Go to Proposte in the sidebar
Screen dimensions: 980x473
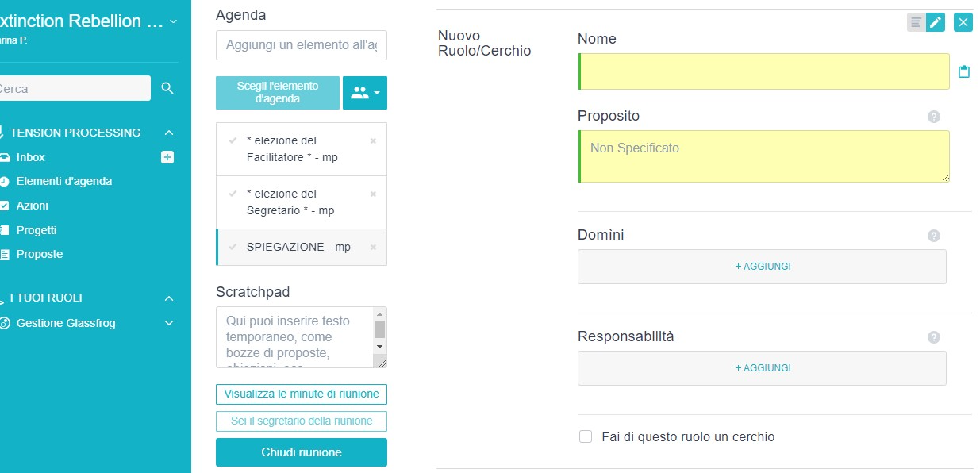(x=39, y=254)
